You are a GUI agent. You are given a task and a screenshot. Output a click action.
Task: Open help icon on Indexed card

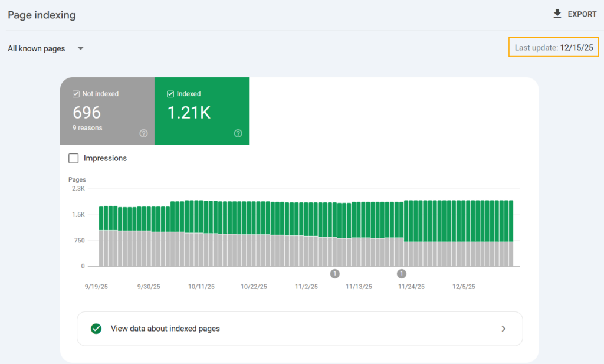click(x=238, y=133)
